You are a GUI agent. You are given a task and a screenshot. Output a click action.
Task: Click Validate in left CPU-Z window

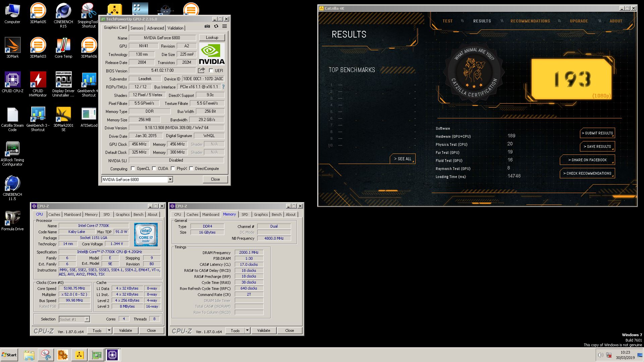[x=125, y=330]
